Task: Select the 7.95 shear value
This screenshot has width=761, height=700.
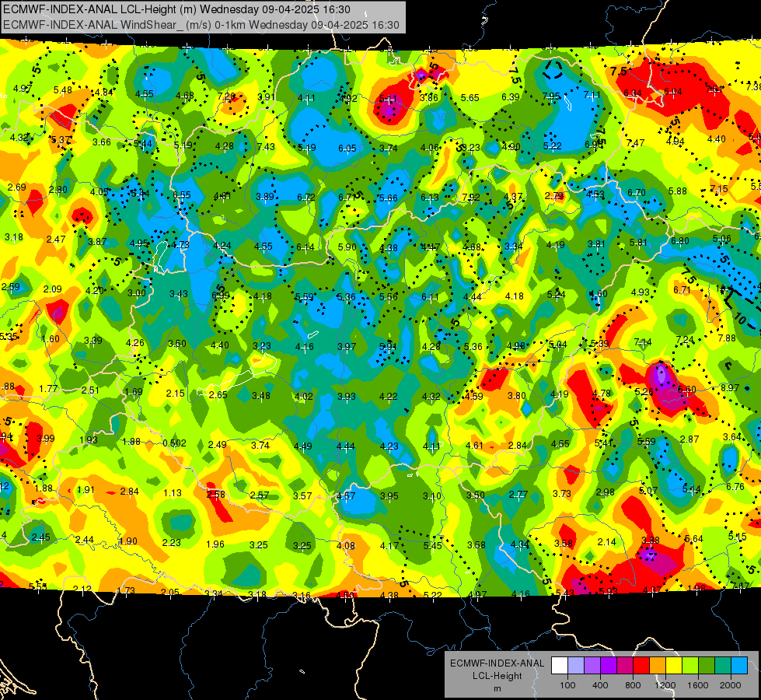Action: point(551,96)
